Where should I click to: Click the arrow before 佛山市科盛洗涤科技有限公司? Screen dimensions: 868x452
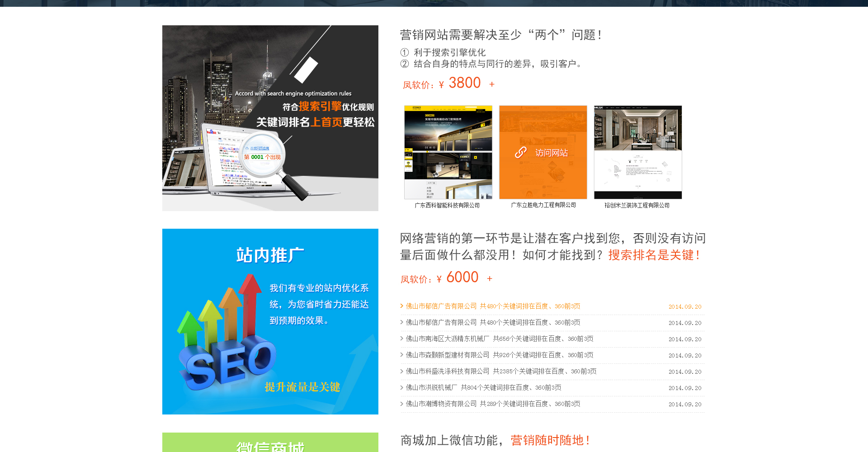401,371
